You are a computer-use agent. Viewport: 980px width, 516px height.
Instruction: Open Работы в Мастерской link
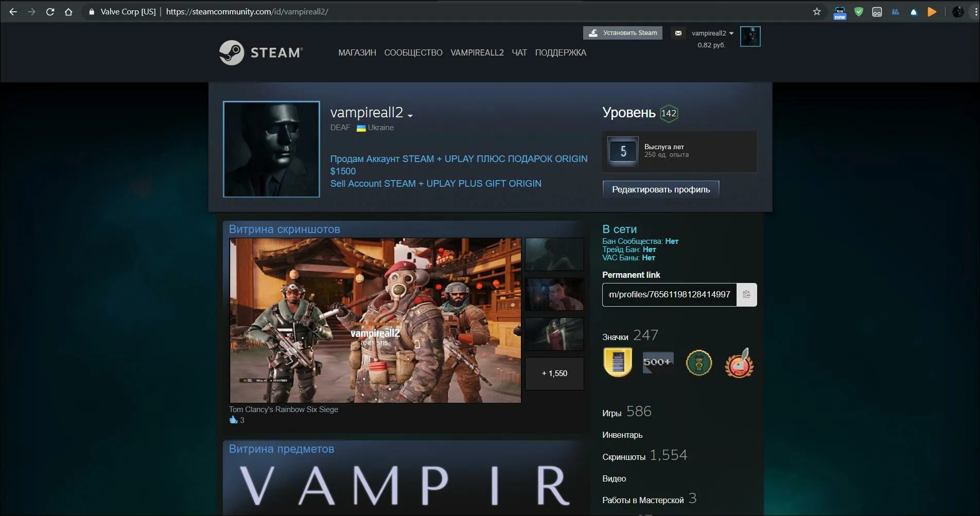tap(649, 499)
